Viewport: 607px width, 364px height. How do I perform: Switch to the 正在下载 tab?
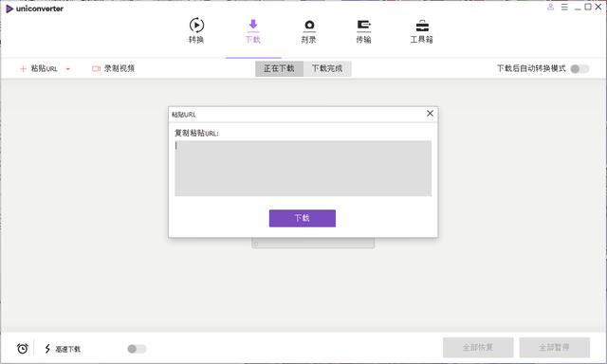pyautogui.click(x=279, y=68)
